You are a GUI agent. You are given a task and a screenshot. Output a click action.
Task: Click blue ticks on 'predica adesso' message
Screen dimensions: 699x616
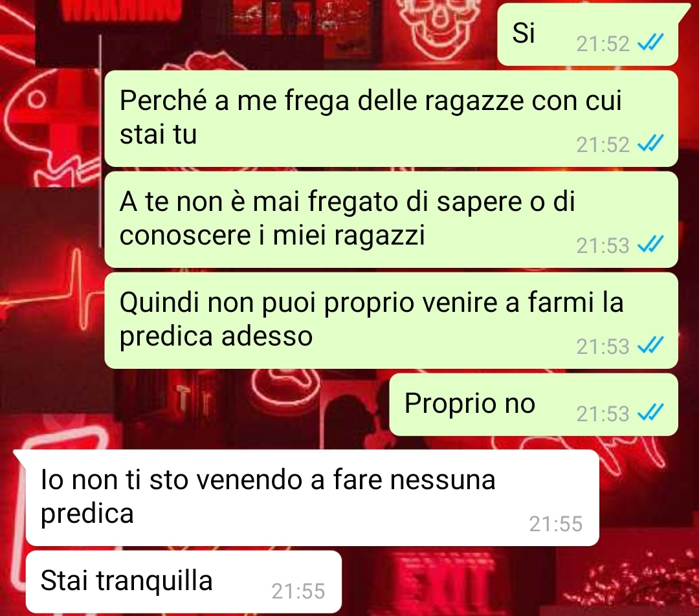[651, 345]
